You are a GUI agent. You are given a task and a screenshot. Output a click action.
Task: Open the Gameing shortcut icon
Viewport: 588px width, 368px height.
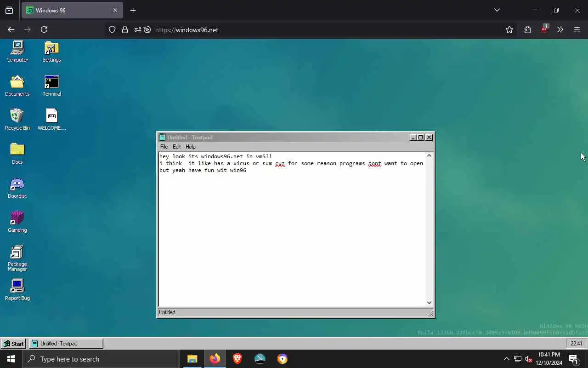(17, 222)
